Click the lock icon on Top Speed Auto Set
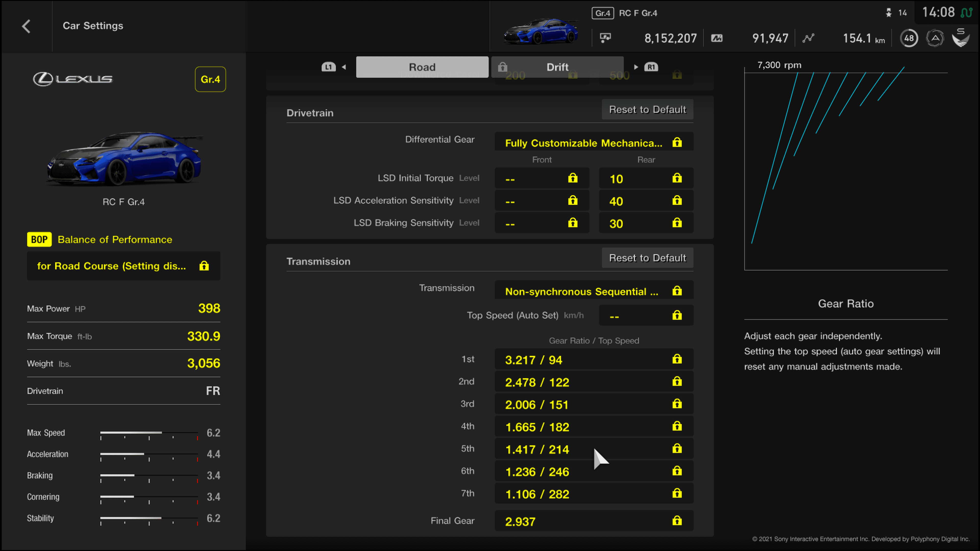Viewport: 980px width, 551px height. pos(677,315)
